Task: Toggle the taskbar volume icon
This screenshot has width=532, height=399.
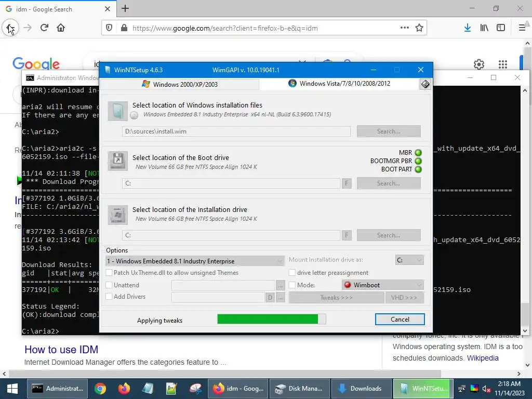Action: tap(486, 389)
